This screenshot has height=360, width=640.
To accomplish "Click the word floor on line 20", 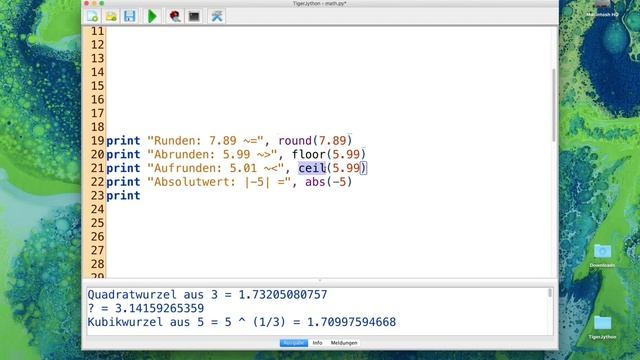I will pos(309,154).
